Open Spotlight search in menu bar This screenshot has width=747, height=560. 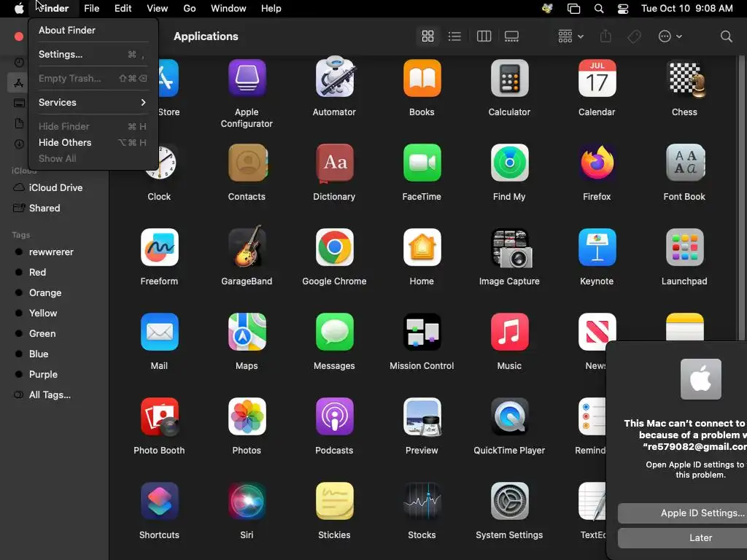tap(599, 9)
